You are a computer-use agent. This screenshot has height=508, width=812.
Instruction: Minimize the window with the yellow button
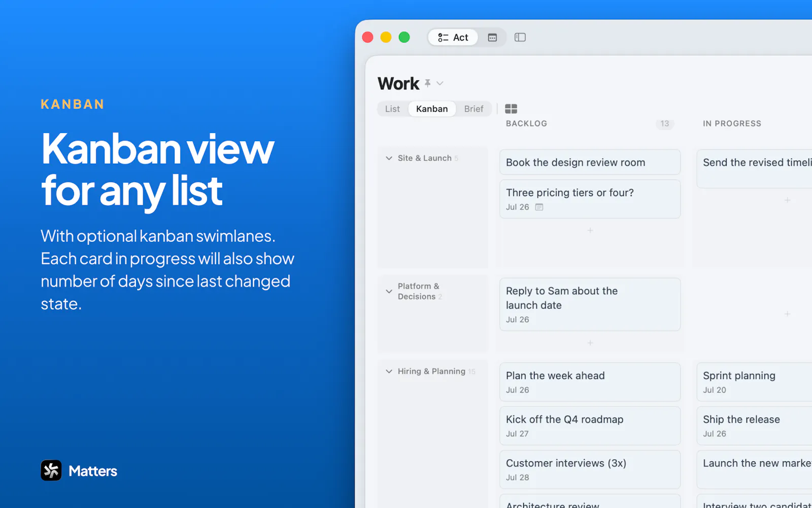386,37
